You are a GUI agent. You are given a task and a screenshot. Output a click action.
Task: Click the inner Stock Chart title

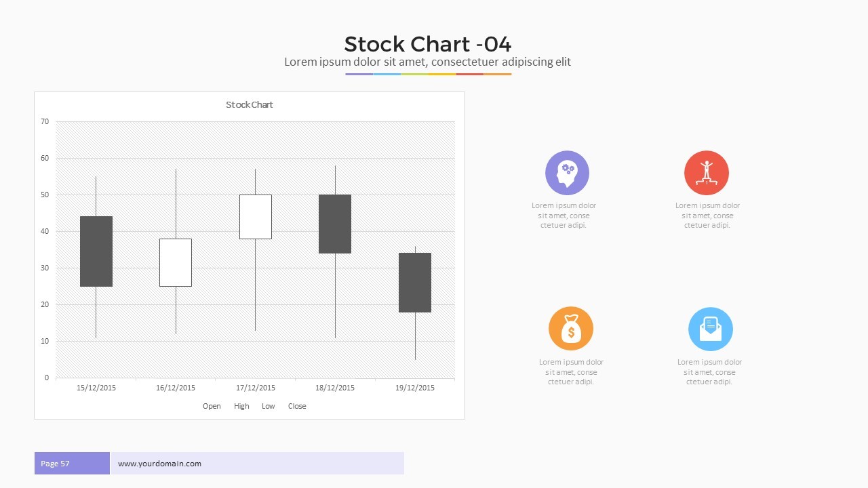[249, 105]
